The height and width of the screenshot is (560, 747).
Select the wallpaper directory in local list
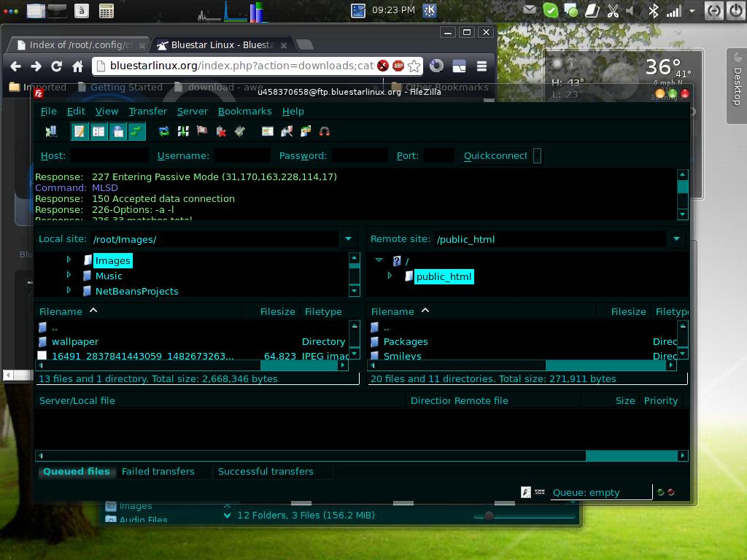tap(75, 342)
